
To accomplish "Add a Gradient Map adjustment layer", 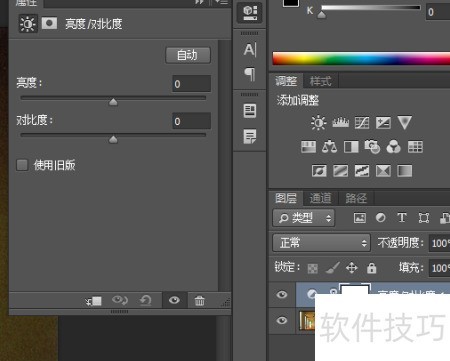I will (405, 171).
